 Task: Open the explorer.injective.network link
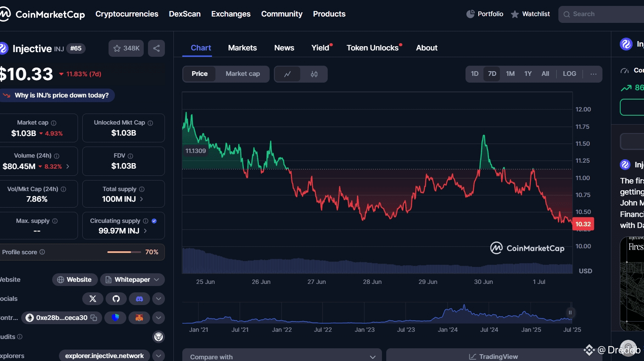pyautogui.click(x=104, y=356)
